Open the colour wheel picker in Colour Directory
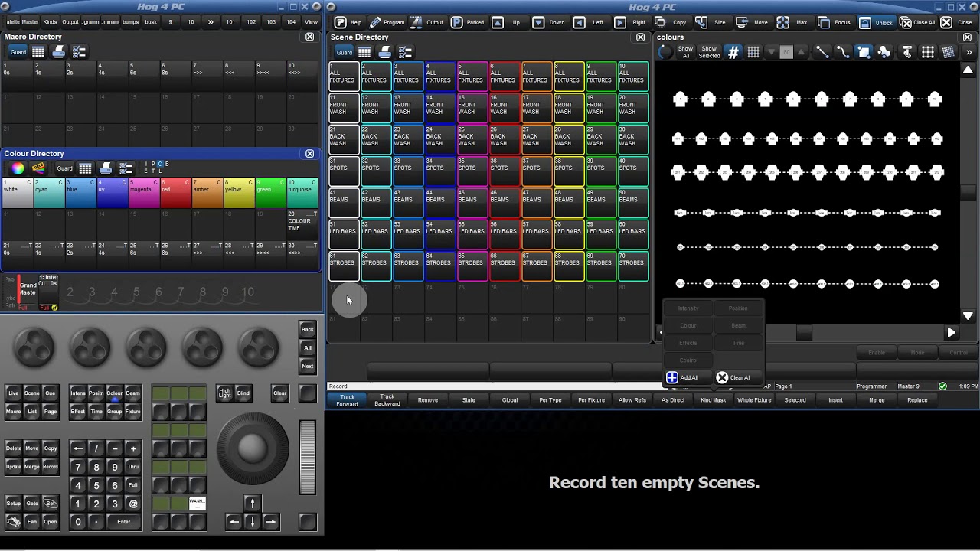This screenshot has height=551, width=980. click(x=18, y=168)
